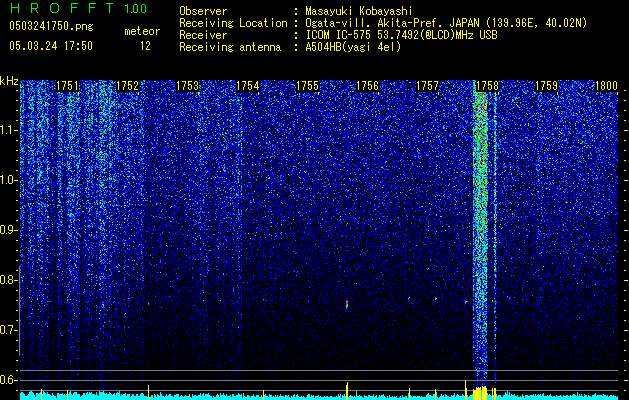Click the 'Receiving antenna' field label

tap(230, 47)
